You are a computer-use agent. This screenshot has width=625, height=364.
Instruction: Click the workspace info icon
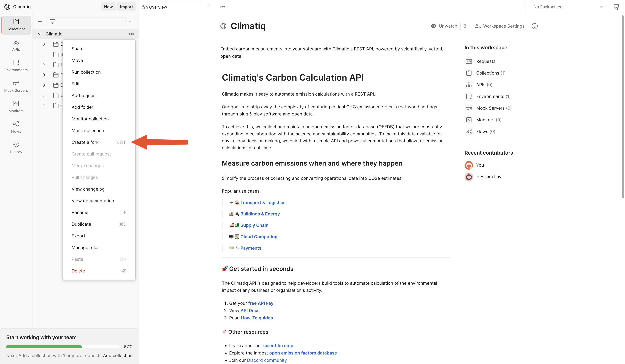[535, 26]
